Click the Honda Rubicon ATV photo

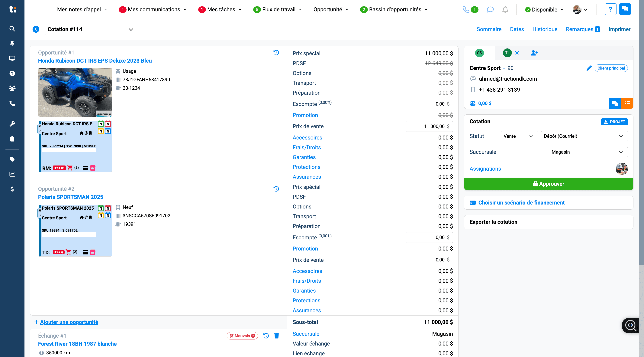[x=75, y=92]
